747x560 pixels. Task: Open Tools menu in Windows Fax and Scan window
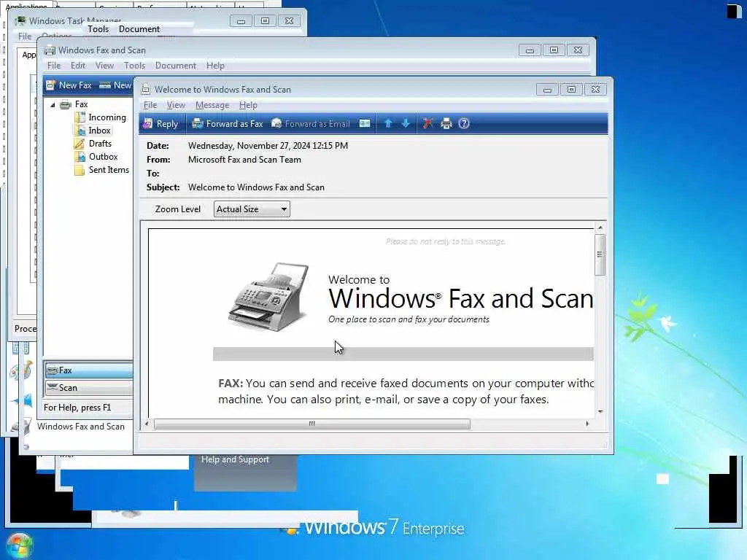click(134, 66)
